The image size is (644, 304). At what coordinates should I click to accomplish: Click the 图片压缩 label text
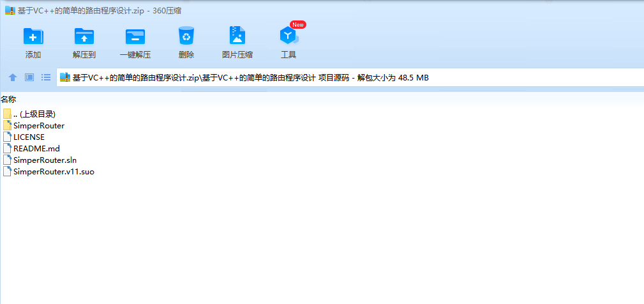point(237,55)
